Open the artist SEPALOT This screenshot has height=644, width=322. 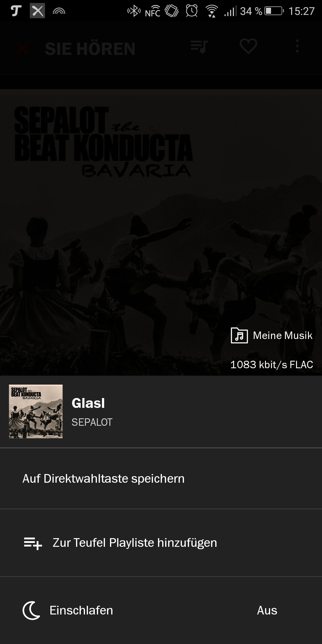click(92, 422)
